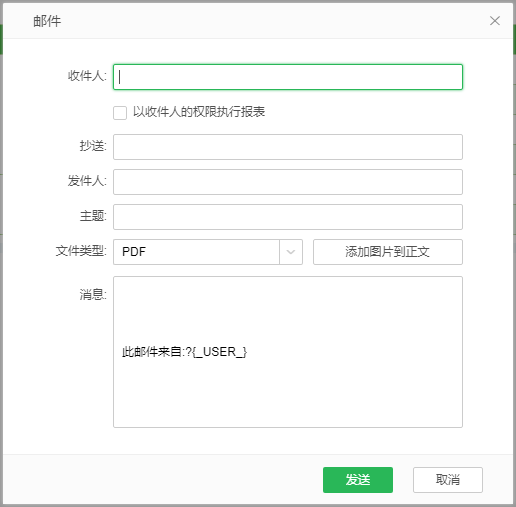Open the 文件类型 PDF dropdown arrow
The image size is (516, 507).
pyautogui.click(x=291, y=252)
